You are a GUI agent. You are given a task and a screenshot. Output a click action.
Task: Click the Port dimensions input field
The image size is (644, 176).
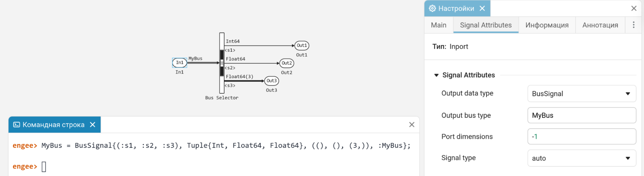click(582, 137)
